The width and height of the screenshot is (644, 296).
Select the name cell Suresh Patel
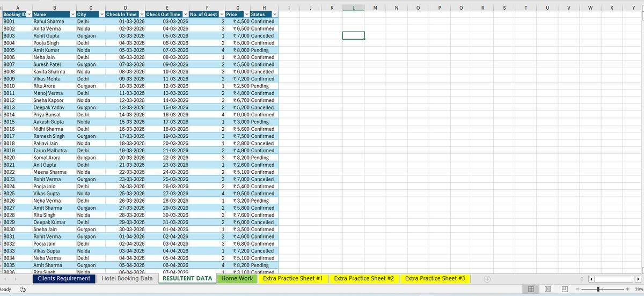(53, 64)
